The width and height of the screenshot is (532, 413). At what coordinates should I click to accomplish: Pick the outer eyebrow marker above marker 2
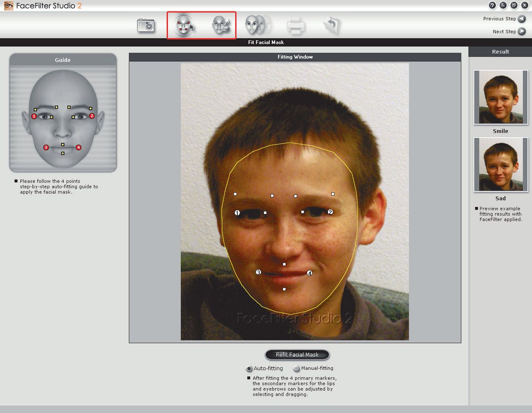tap(333, 194)
